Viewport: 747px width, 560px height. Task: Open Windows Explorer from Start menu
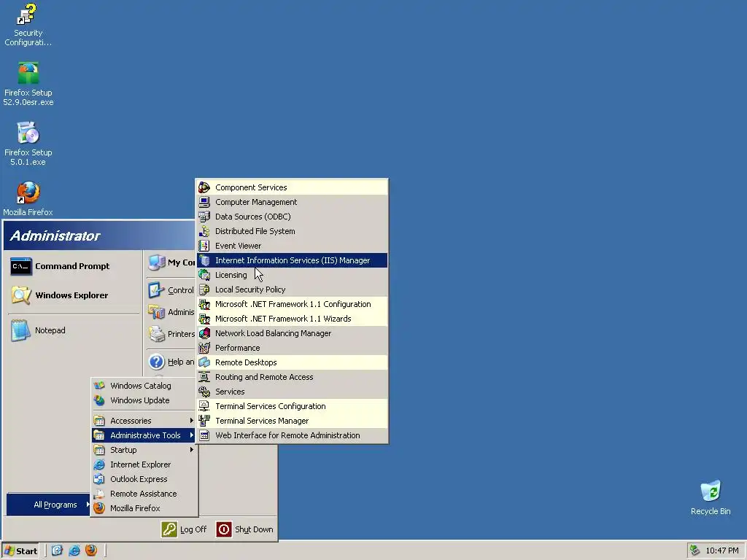click(x=74, y=295)
